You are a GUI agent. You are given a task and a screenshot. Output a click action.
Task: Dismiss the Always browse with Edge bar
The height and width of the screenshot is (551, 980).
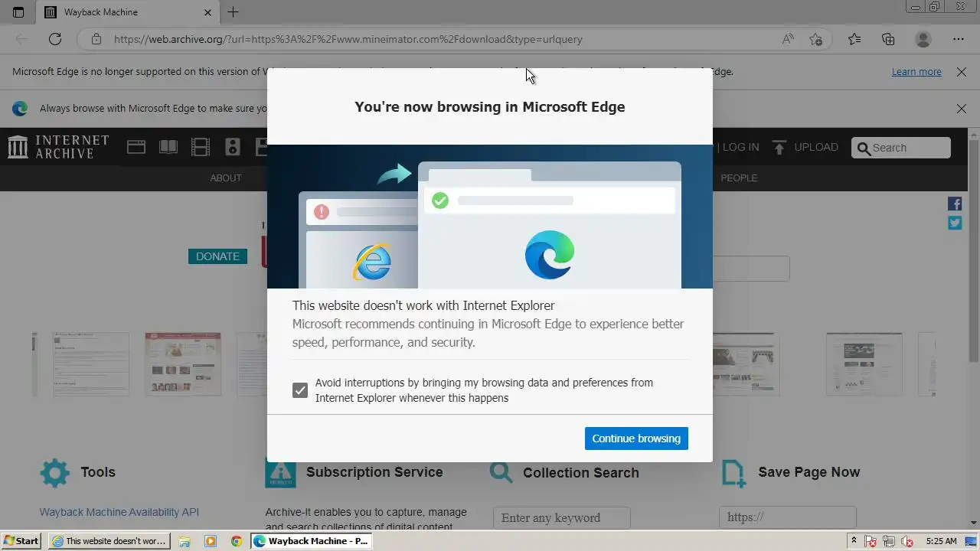click(962, 109)
